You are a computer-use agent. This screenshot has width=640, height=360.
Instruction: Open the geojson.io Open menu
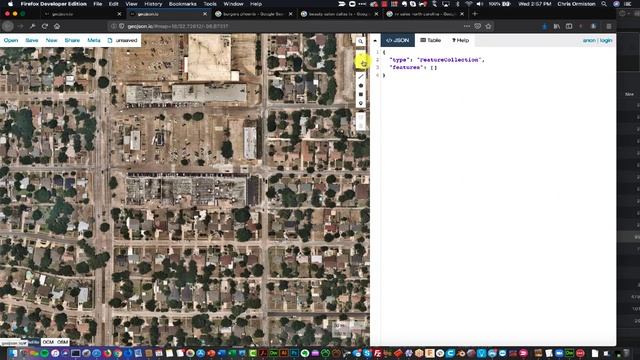click(11, 40)
